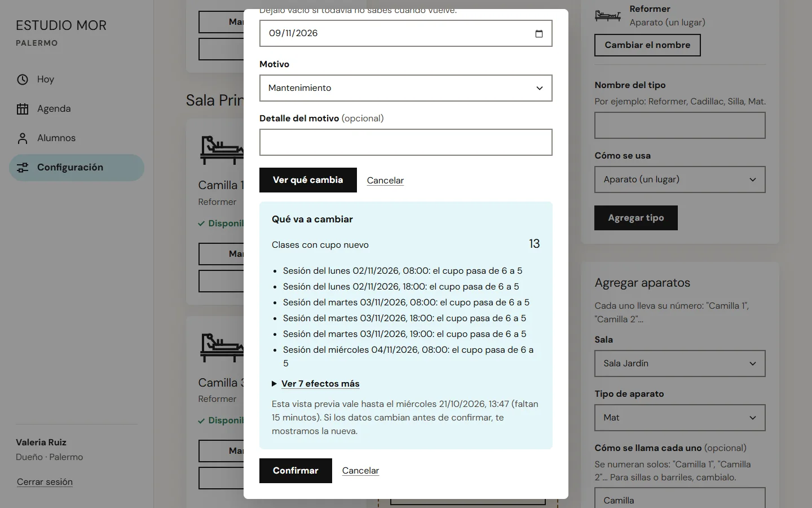The image size is (812, 508).
Task: Click the count 13 beside Clases con cupo nuevo
Action: [535, 244]
